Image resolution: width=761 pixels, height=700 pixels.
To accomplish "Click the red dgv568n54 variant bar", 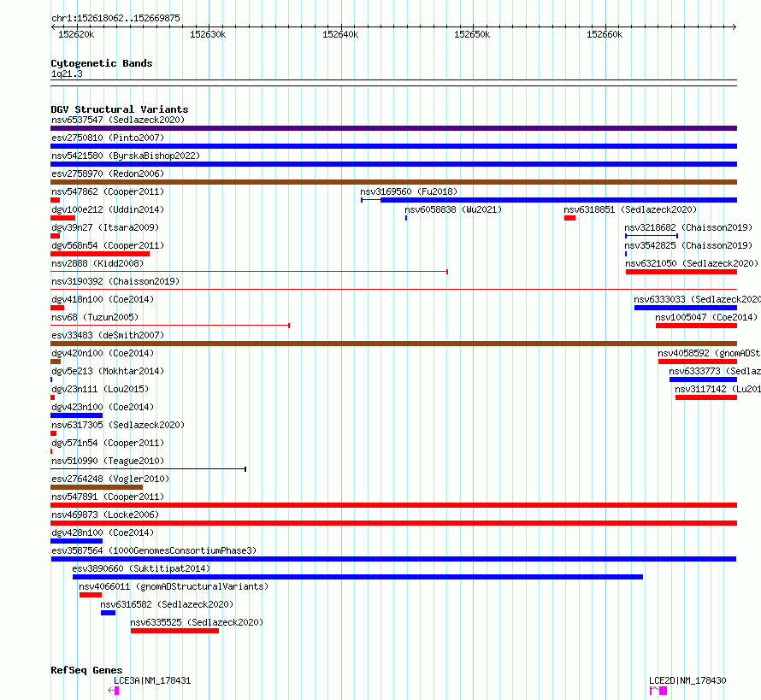I will click(100, 254).
